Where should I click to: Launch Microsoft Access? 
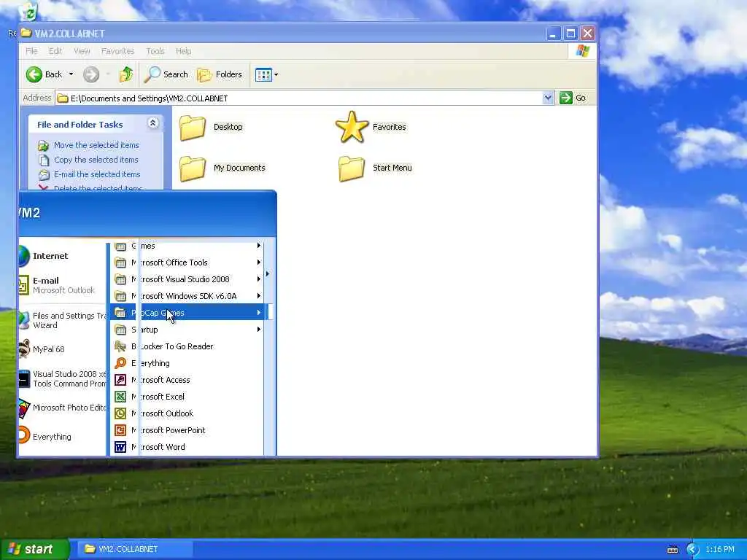point(187,379)
